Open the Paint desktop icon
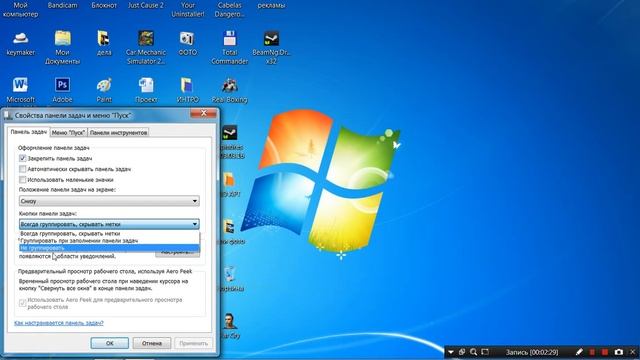The image size is (640, 360). click(x=104, y=85)
